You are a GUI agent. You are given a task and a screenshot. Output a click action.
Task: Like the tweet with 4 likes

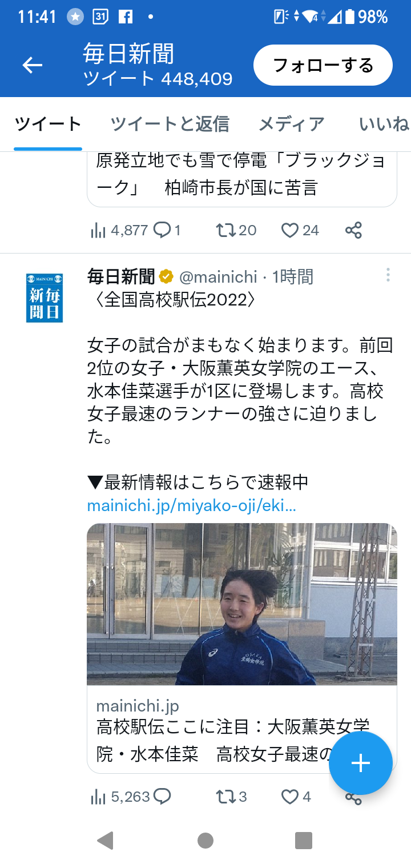[290, 797]
